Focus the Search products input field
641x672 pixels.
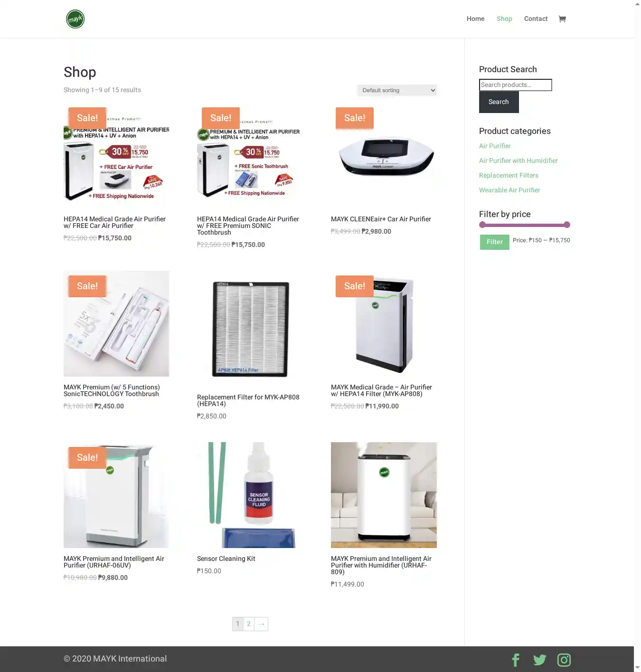click(515, 85)
